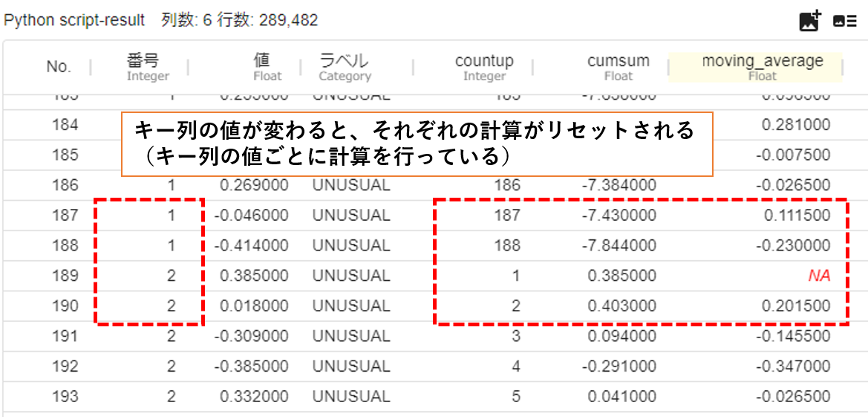Image resolution: width=868 pixels, height=417 pixels.
Task: Click moving_average cell showing 0.201500
Action: [x=796, y=306]
